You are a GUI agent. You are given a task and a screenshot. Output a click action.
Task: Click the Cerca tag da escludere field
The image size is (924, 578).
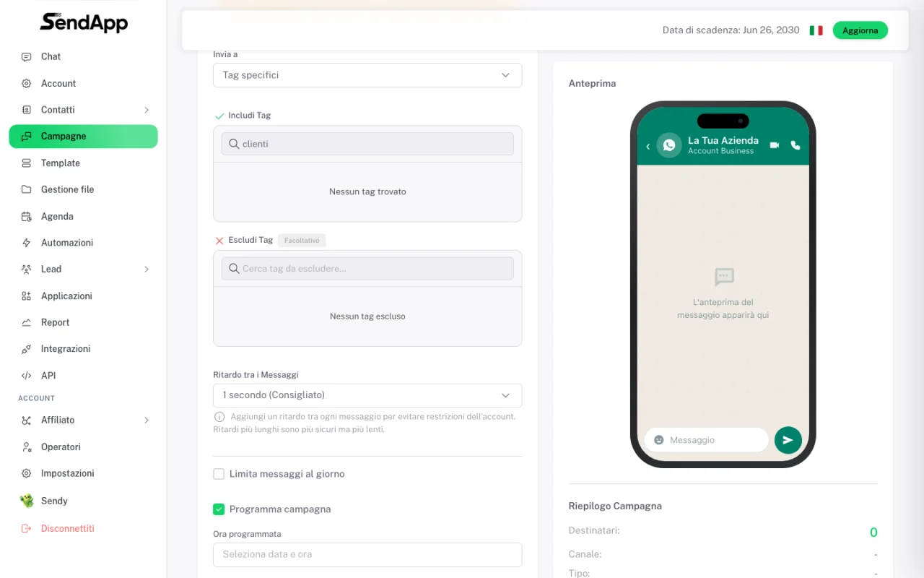tap(367, 269)
